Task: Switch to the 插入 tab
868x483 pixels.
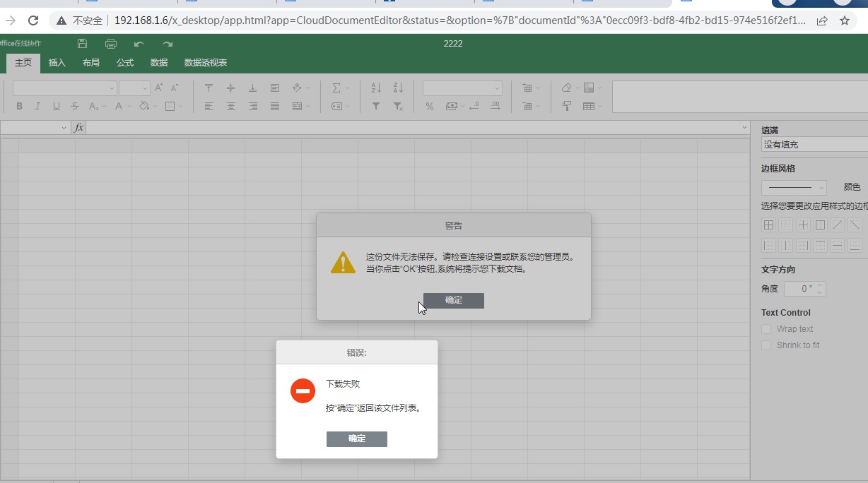Action: click(x=57, y=63)
